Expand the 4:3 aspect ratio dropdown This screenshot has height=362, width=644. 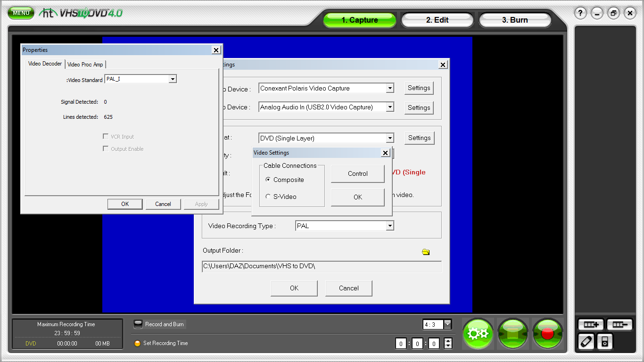click(448, 324)
